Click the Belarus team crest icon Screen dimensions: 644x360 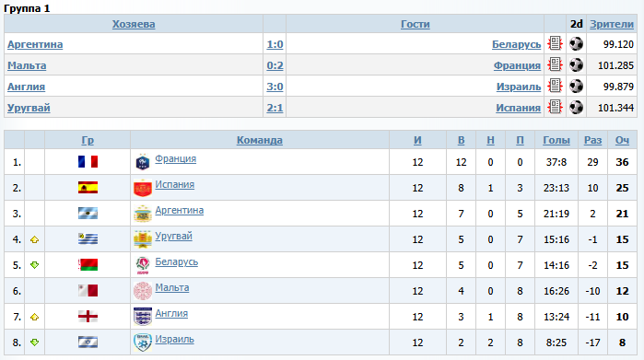coord(143,265)
